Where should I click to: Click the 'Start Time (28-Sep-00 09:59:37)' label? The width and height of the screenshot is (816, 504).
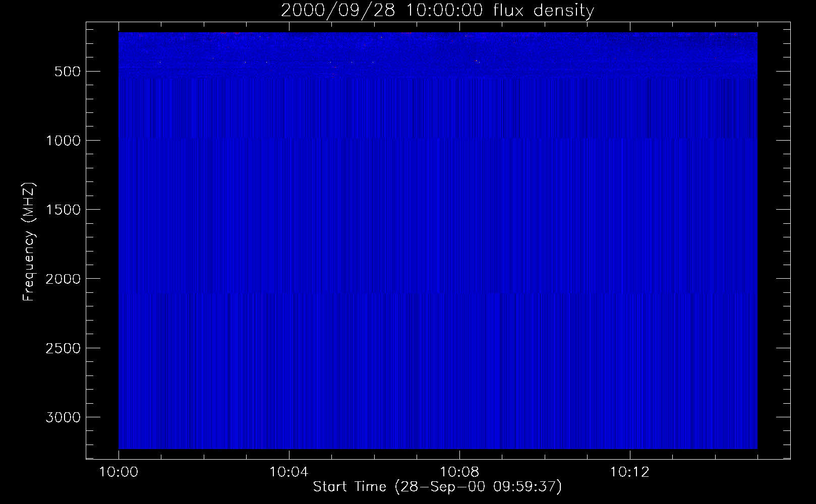click(437, 487)
